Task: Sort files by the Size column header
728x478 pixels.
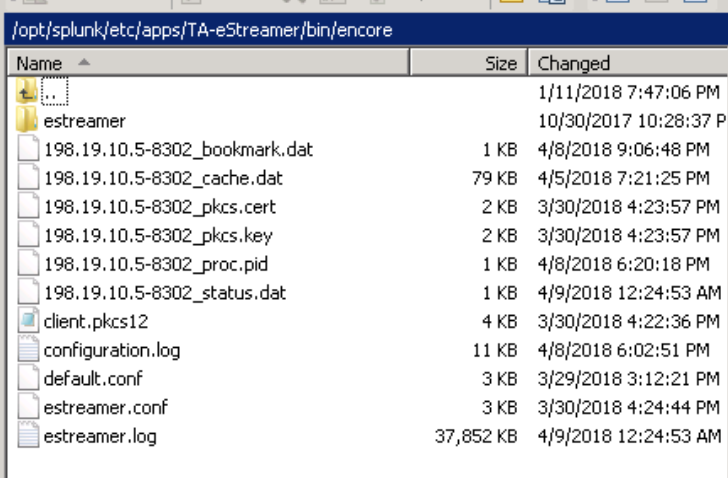Action: [x=500, y=63]
